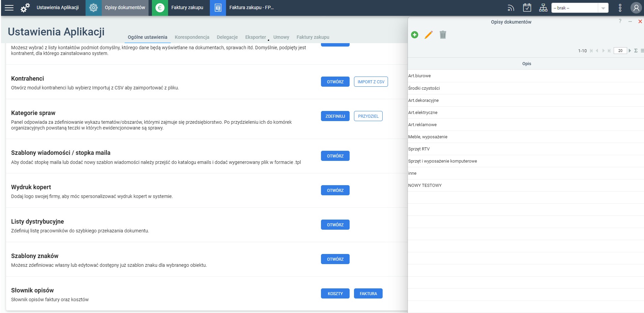Open the three-dot more options menu
This screenshot has height=313, width=644.
coord(620,8)
